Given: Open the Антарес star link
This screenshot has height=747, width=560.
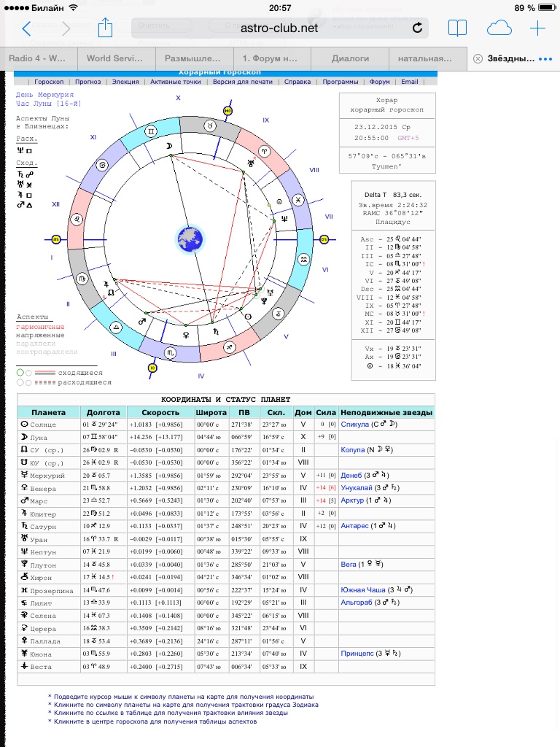Looking at the screenshot, I should 355,526.
